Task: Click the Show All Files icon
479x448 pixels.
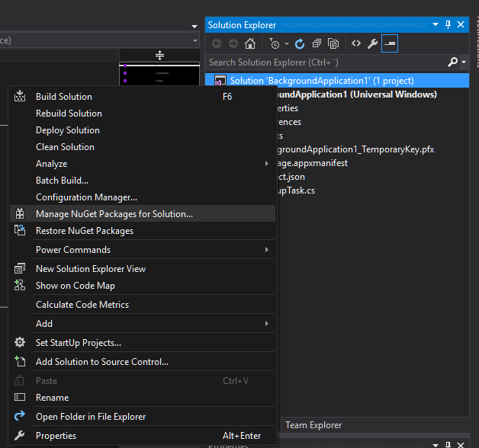Action: (333, 43)
